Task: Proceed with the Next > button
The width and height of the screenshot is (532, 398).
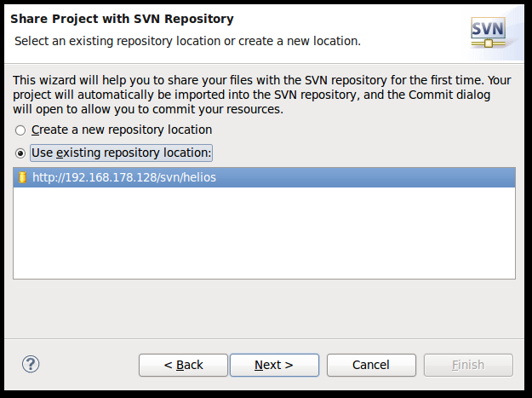Action: click(x=274, y=365)
